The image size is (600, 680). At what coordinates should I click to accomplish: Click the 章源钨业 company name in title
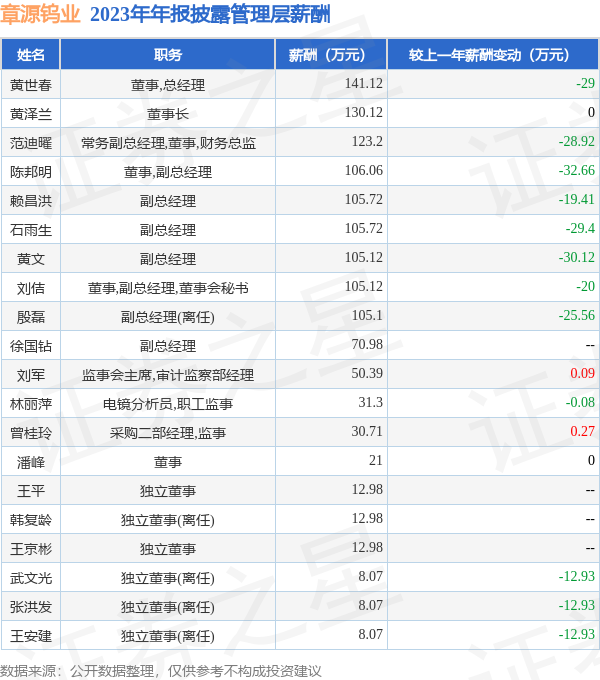click(x=40, y=14)
